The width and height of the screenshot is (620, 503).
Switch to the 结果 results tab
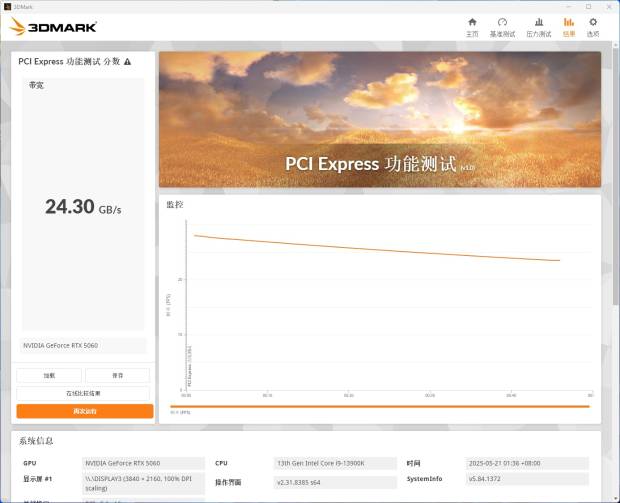pyautogui.click(x=569, y=27)
